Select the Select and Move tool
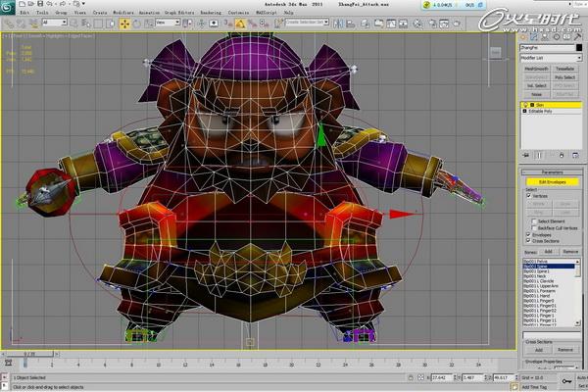Screen dimensions: 588x392 (124, 24)
